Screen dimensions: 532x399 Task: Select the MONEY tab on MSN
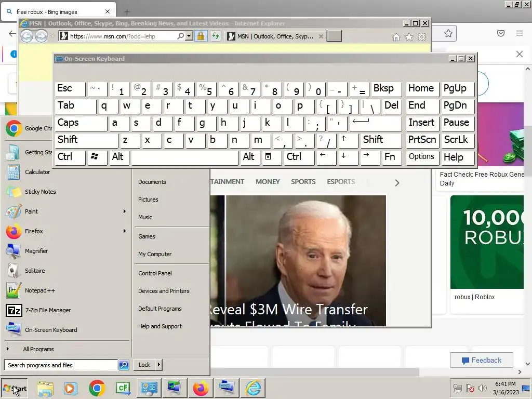[x=268, y=181]
